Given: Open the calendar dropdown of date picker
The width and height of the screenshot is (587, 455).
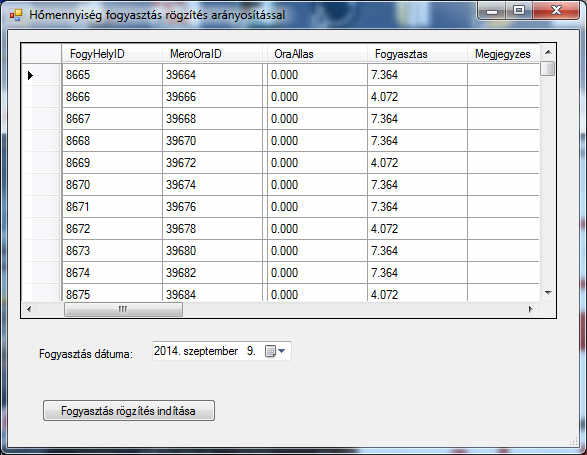Looking at the screenshot, I should pos(276,351).
